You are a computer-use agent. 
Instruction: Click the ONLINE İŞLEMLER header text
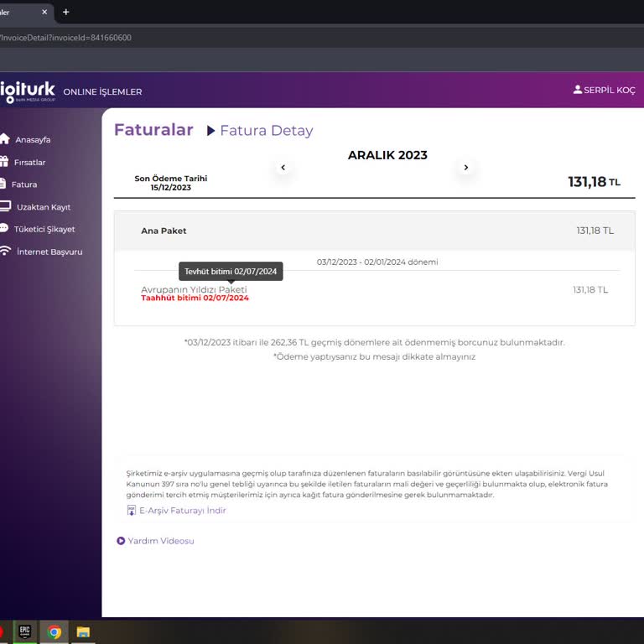[x=102, y=91]
